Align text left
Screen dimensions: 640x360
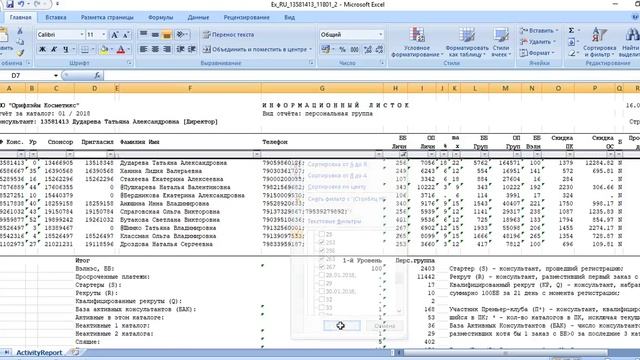[x=144, y=49]
